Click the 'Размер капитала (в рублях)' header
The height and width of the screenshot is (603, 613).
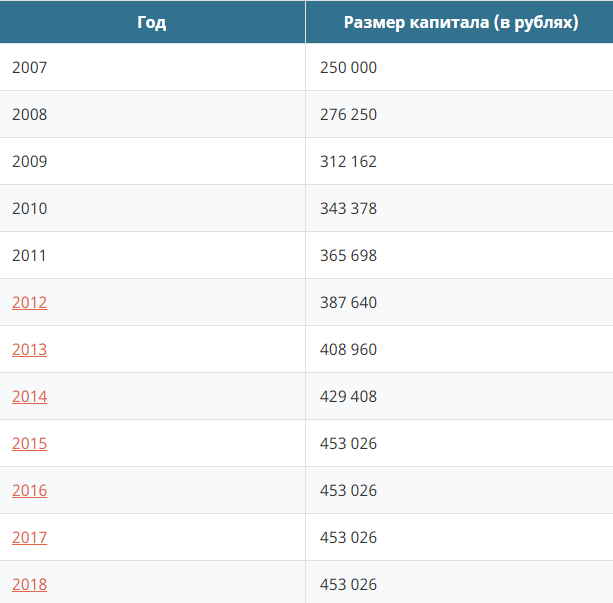point(461,22)
